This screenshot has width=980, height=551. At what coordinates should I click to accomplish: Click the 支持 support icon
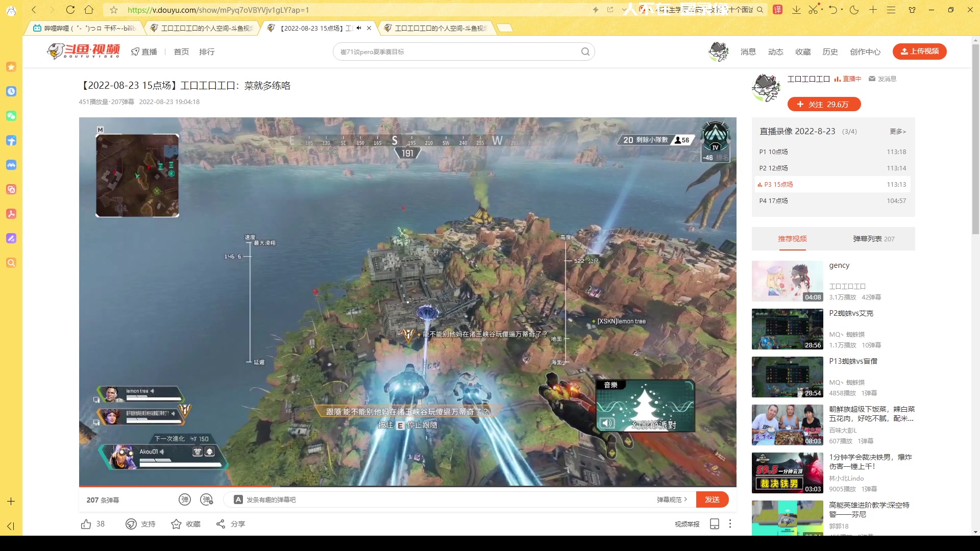point(131,524)
